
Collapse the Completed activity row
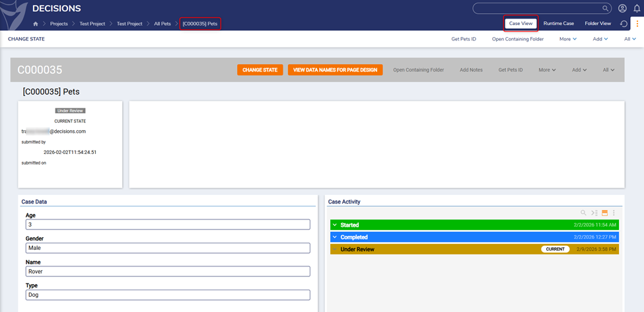click(x=335, y=237)
